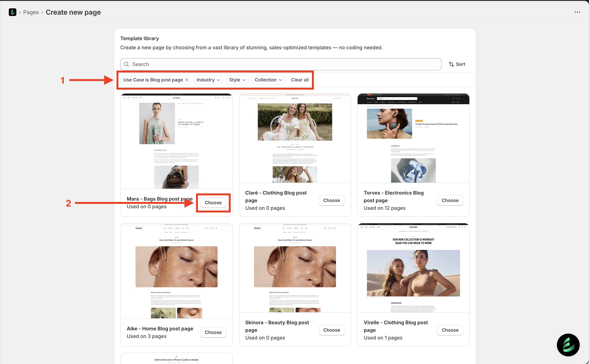
Task: Expand the Collection filter dropdown
Action: 268,80
